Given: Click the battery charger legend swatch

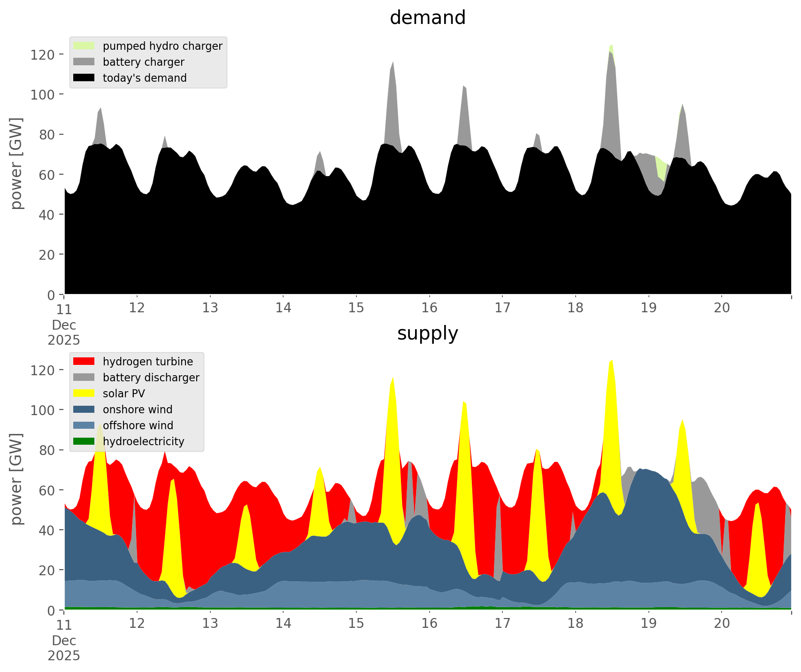Looking at the screenshot, I should [x=85, y=62].
